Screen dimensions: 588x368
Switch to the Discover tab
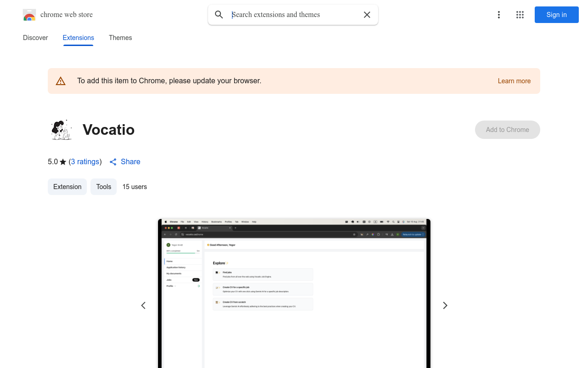click(x=35, y=38)
